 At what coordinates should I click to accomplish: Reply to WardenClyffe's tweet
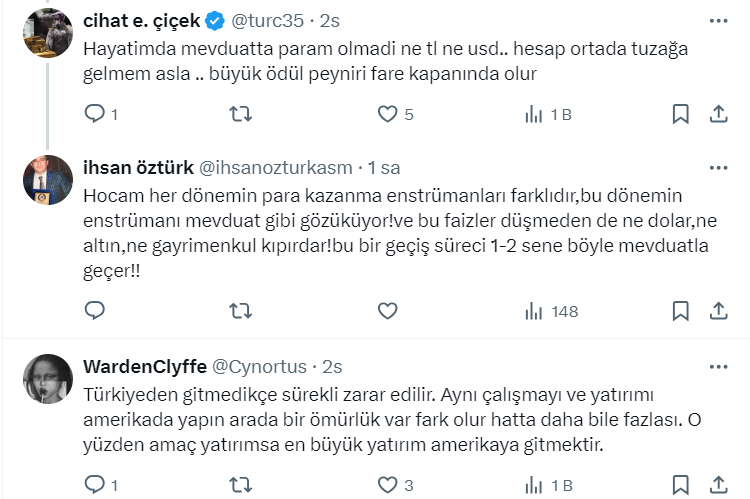95,486
